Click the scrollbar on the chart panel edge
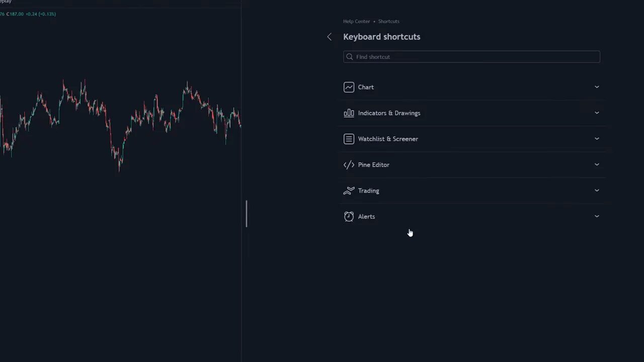This screenshot has height=362, width=644. pos(247,214)
